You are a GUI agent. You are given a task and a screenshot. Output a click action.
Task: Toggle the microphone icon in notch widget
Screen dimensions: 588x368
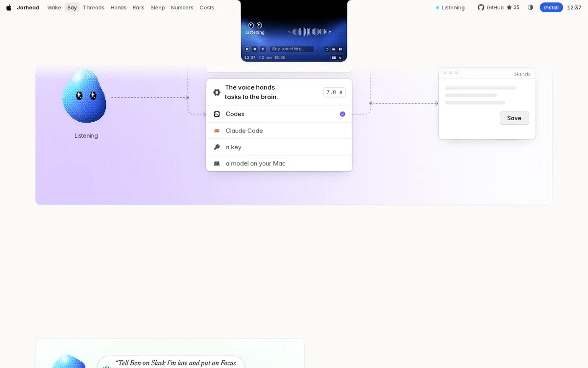coord(263,49)
